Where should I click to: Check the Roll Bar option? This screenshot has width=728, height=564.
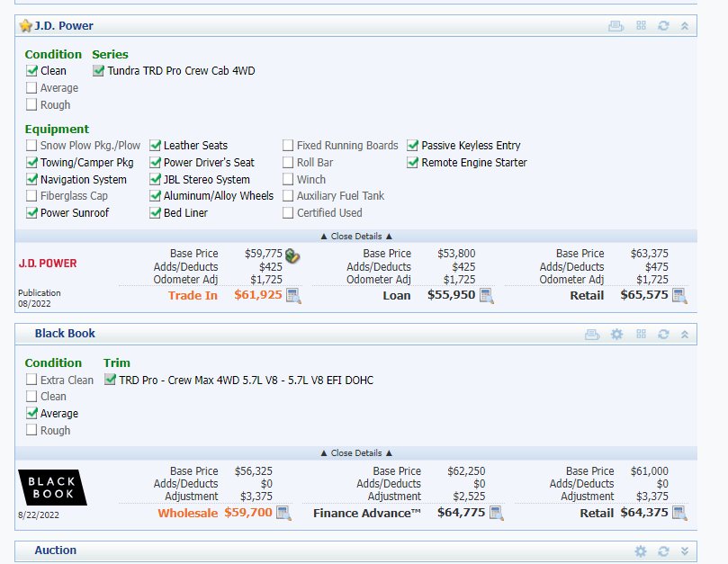pos(288,162)
